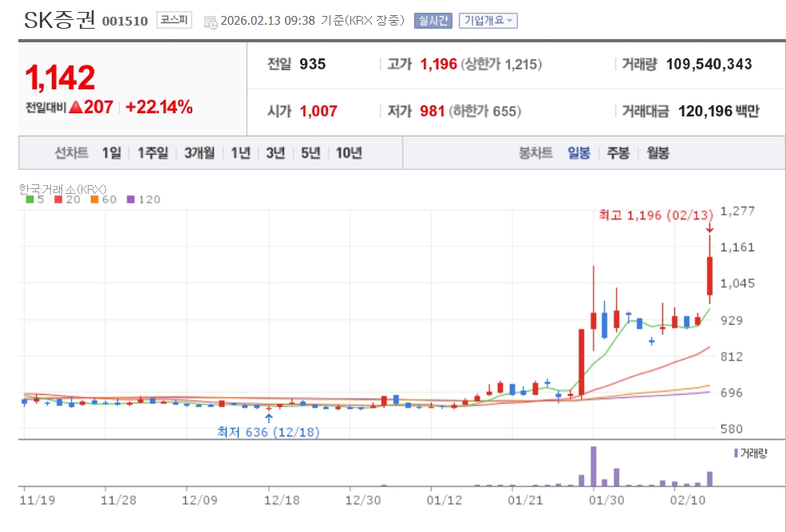The image size is (786, 532).
Task: Click the 고가 value 1,196
Action: click(439, 64)
